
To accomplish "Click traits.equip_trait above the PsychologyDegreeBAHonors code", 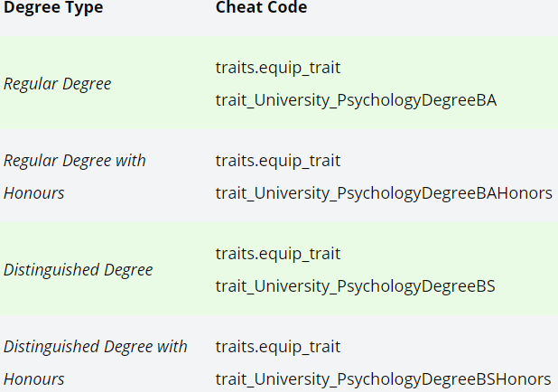I will click(x=278, y=161).
